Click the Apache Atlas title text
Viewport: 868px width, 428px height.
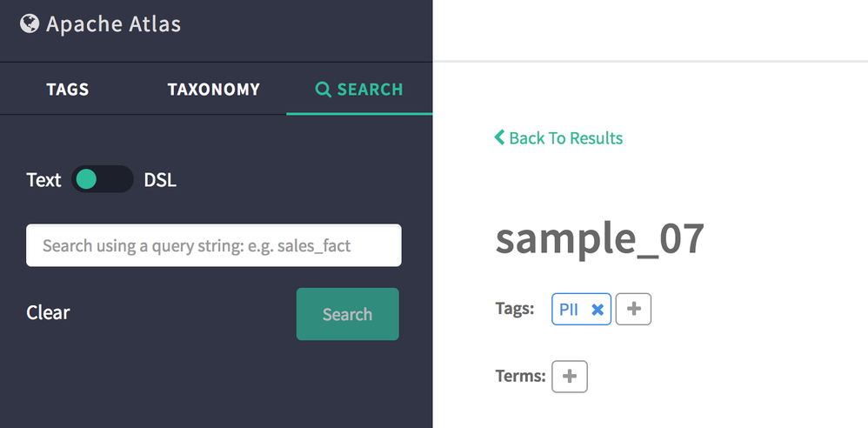[x=113, y=23]
